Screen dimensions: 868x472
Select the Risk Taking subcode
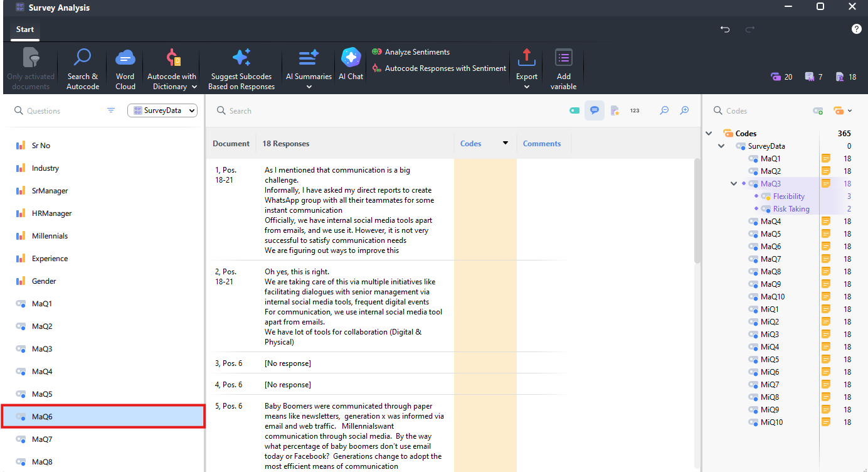(x=791, y=209)
